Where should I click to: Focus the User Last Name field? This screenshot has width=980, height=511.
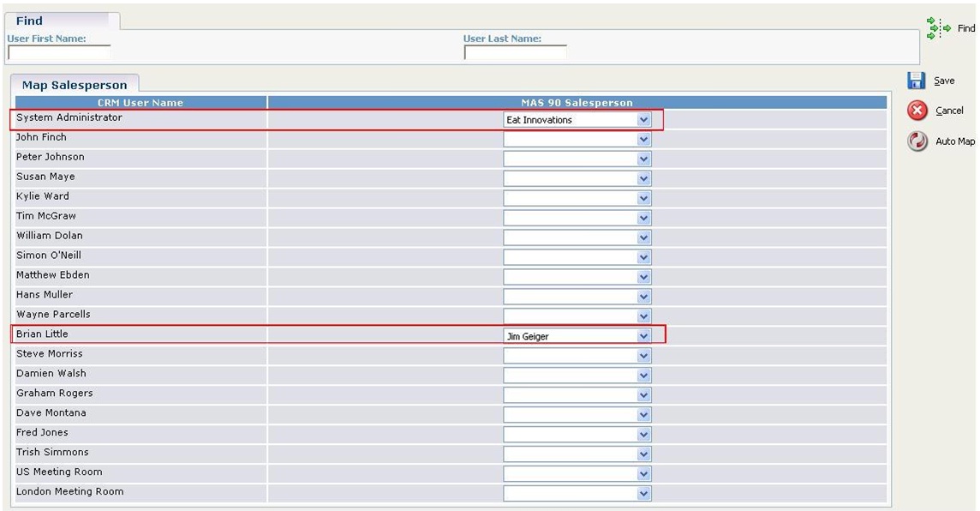point(516,52)
